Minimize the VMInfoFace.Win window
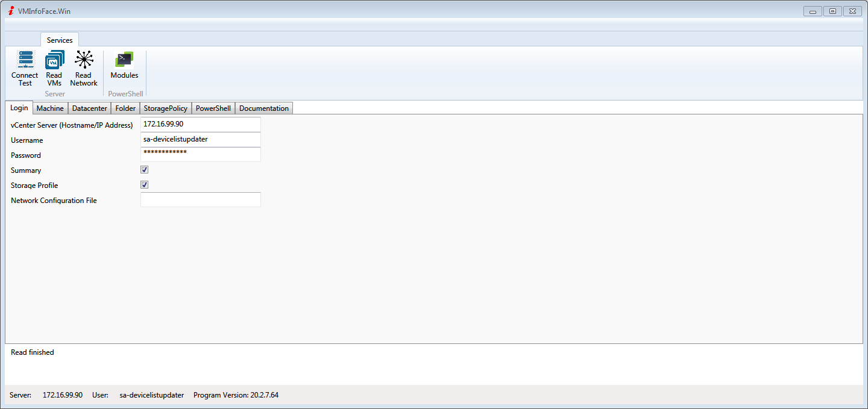868x409 pixels. [813, 11]
